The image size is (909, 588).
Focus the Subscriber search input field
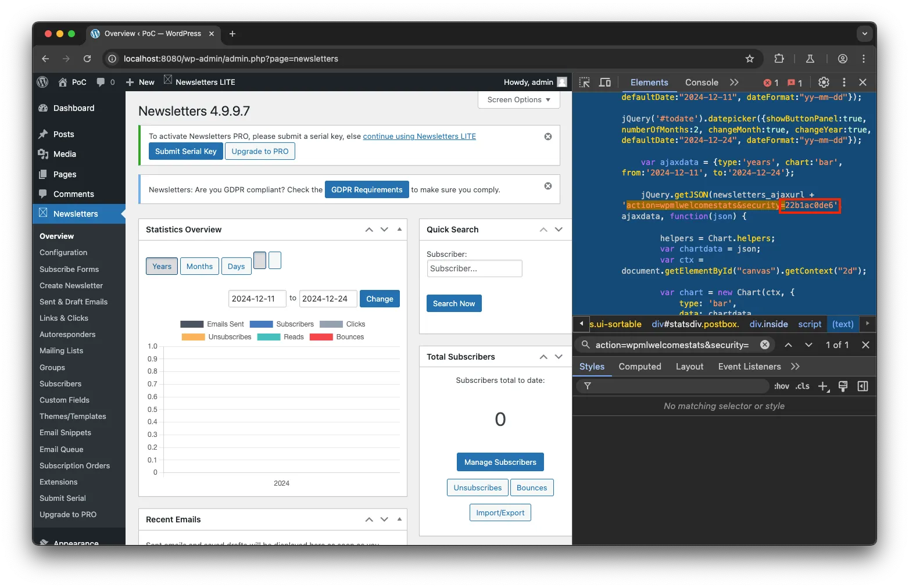[474, 268]
